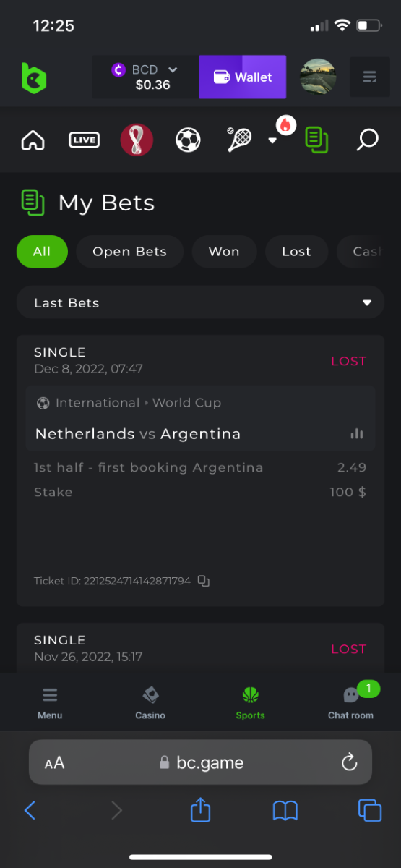401x868 pixels.
Task: Select the tennis racket sport icon
Action: tap(239, 140)
